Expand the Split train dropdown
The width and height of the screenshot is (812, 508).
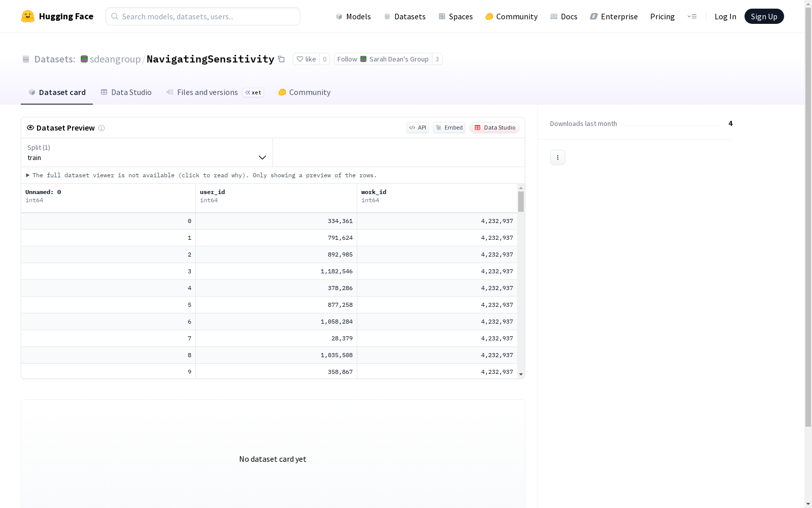pos(147,152)
